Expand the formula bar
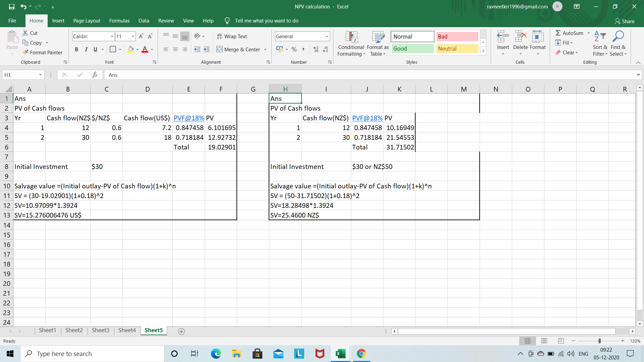This screenshot has height=362, width=644. pyautogui.click(x=638, y=75)
